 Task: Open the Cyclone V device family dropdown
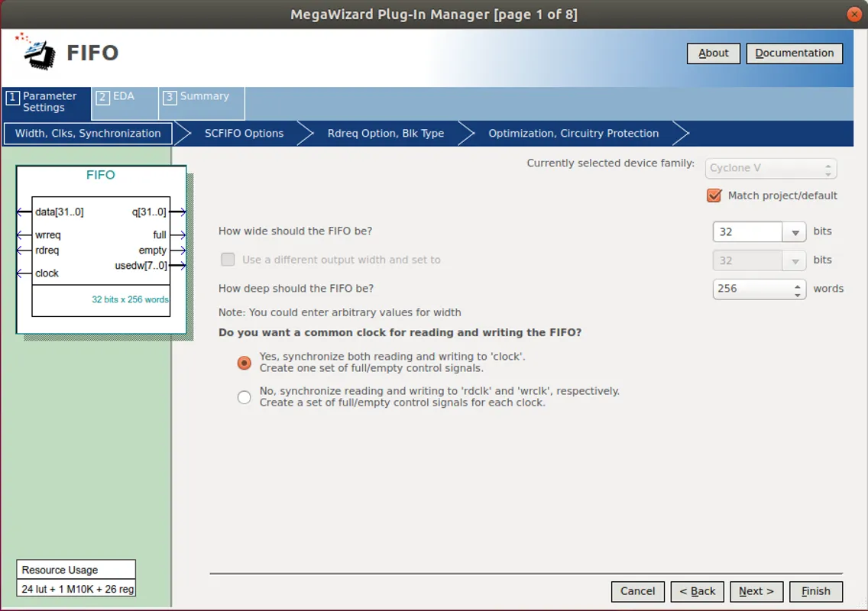[x=772, y=168]
